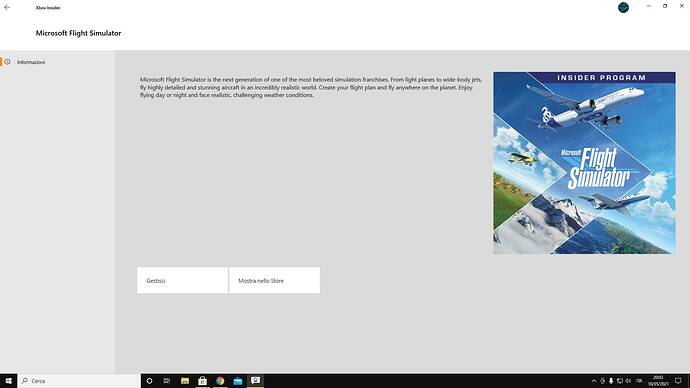Screen dimensions: 690x388
Task: Open the notification action center
Action: coord(678,381)
